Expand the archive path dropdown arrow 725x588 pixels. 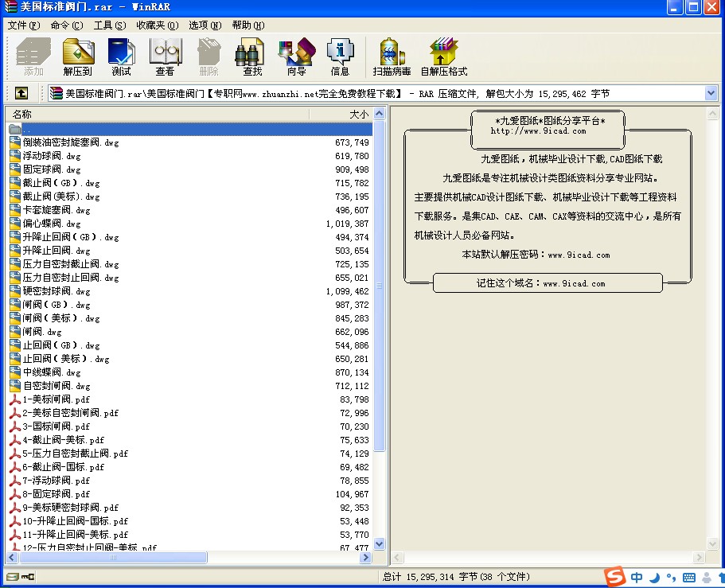711,94
